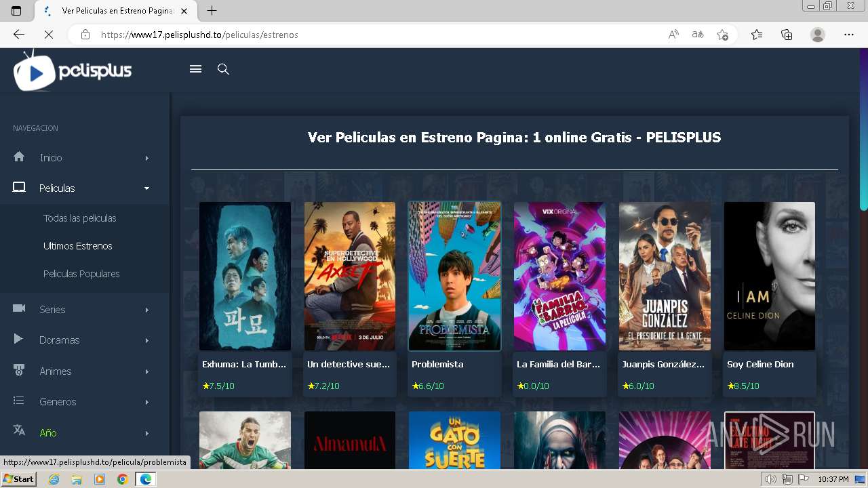Click the Animes mask icon
Screen dimensions: 868x488
click(19, 370)
